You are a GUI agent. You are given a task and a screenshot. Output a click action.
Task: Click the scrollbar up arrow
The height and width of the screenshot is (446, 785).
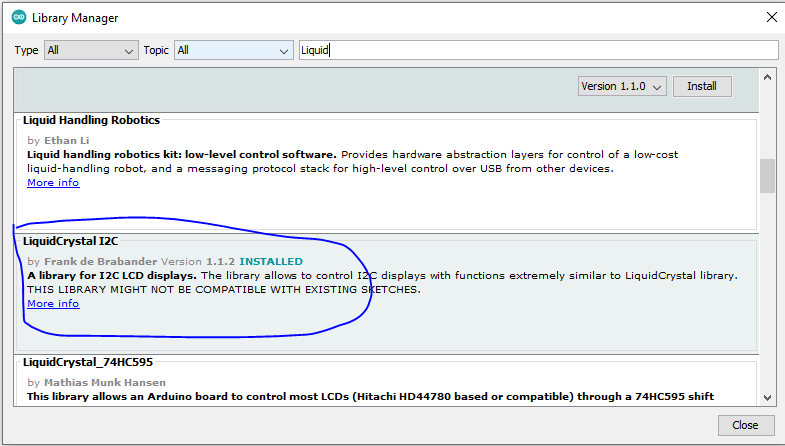(x=767, y=78)
